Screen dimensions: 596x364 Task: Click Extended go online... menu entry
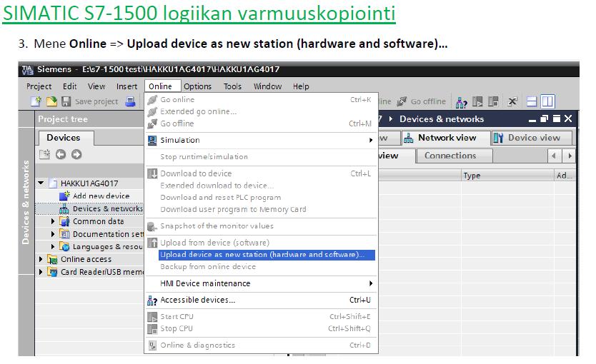point(261,111)
